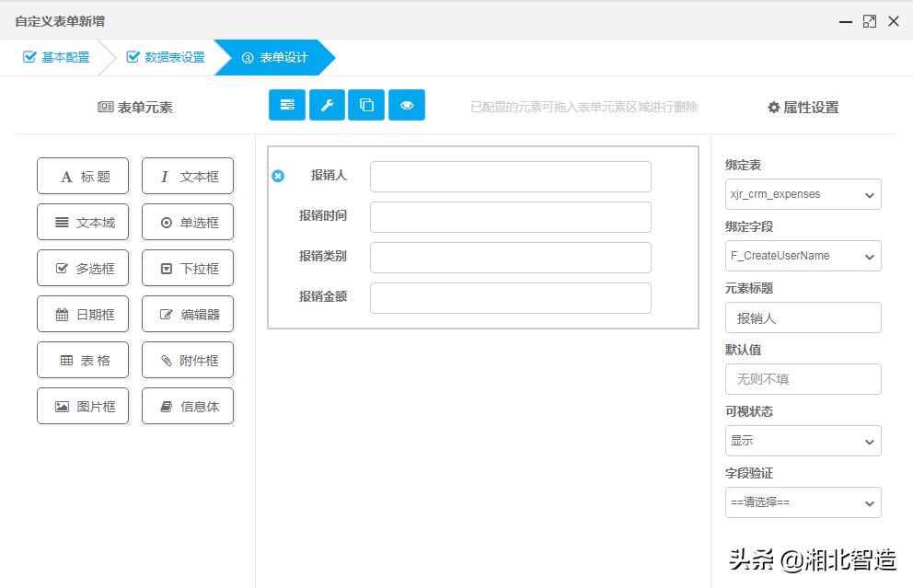
Task: Click the wrench settings icon in the toolbar
Action: [x=326, y=105]
